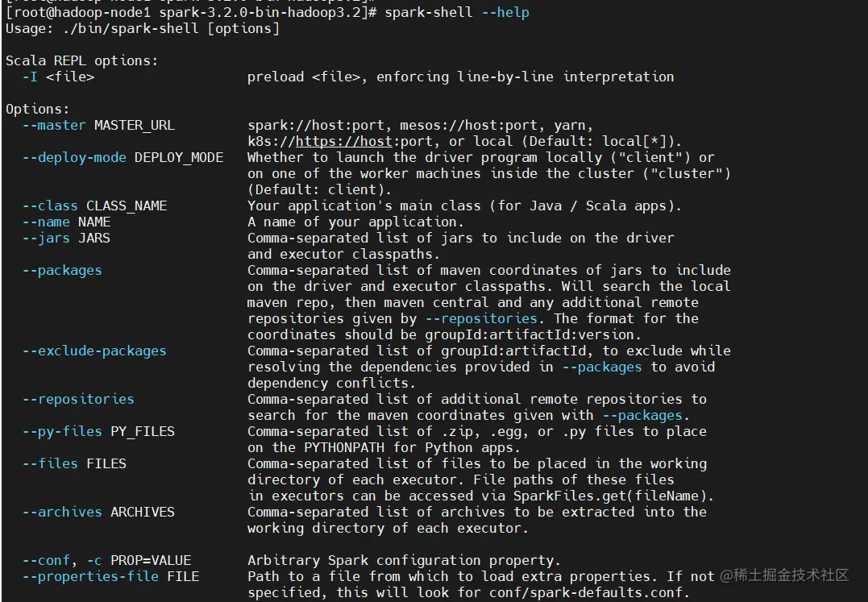The width and height of the screenshot is (868, 602).
Task: Click the '(Default: local[*])' text
Action: pos(598,142)
